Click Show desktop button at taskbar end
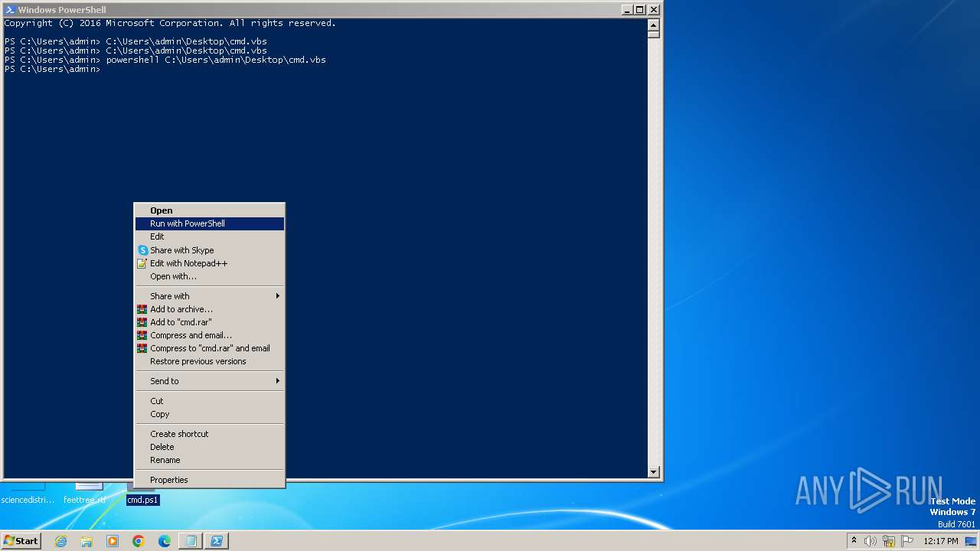980x551 pixels. [x=971, y=541]
